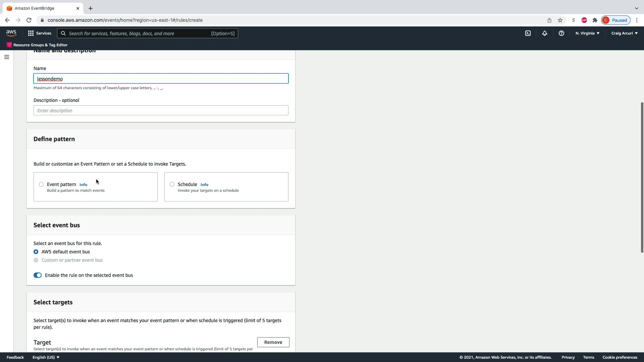Open browser extensions puzzle icon
This screenshot has width=644, height=362.
595,20
